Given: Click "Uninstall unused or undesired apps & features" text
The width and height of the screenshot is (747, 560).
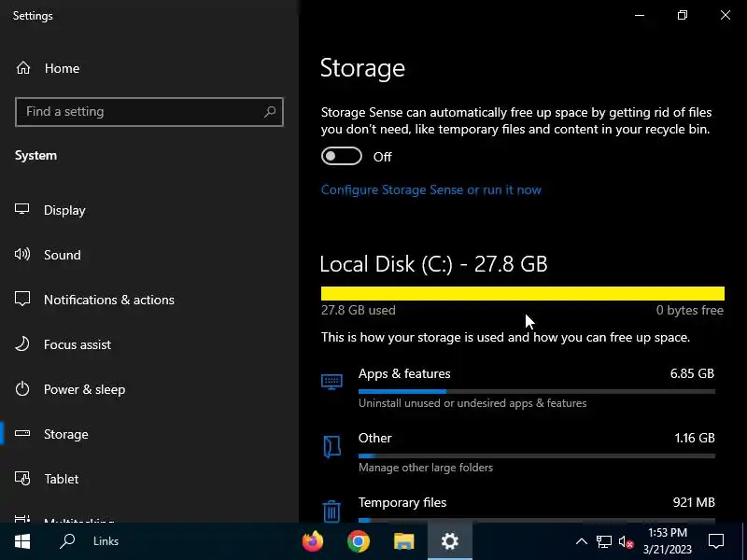Looking at the screenshot, I should pyautogui.click(x=472, y=403).
